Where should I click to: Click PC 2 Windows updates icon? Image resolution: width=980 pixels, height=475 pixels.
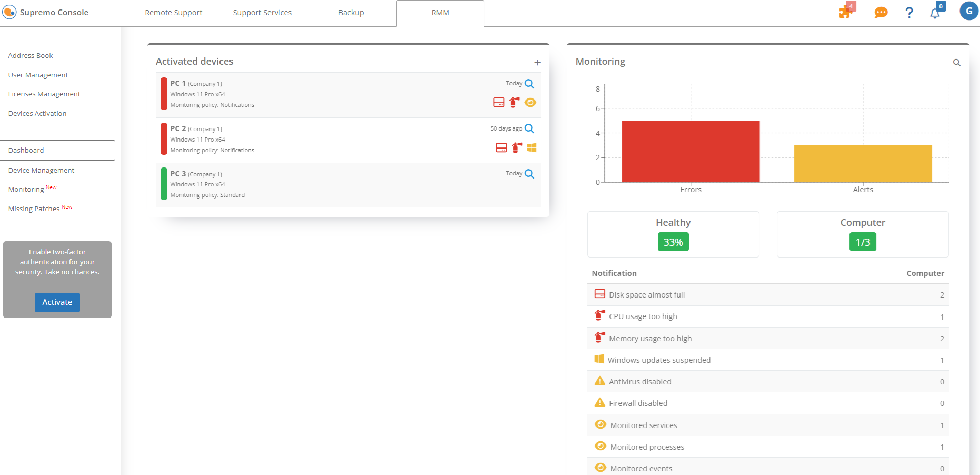(x=532, y=147)
